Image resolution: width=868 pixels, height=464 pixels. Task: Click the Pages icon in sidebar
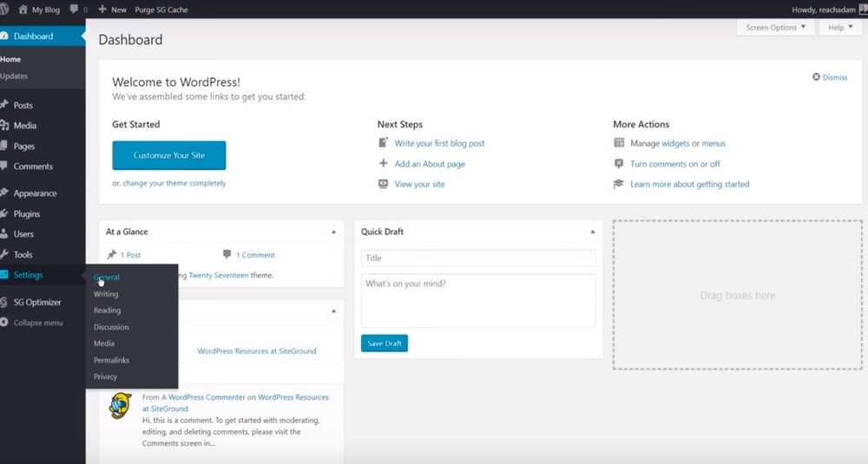tap(4, 146)
